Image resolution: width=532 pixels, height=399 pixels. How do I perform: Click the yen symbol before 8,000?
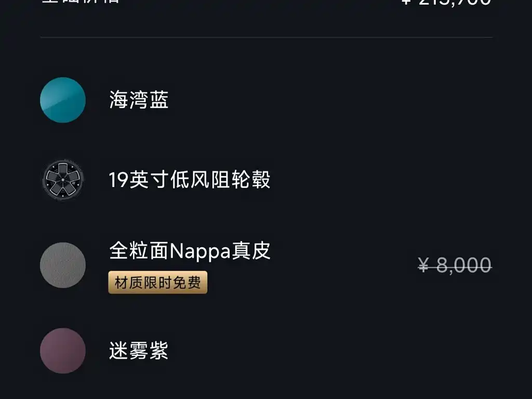click(424, 266)
